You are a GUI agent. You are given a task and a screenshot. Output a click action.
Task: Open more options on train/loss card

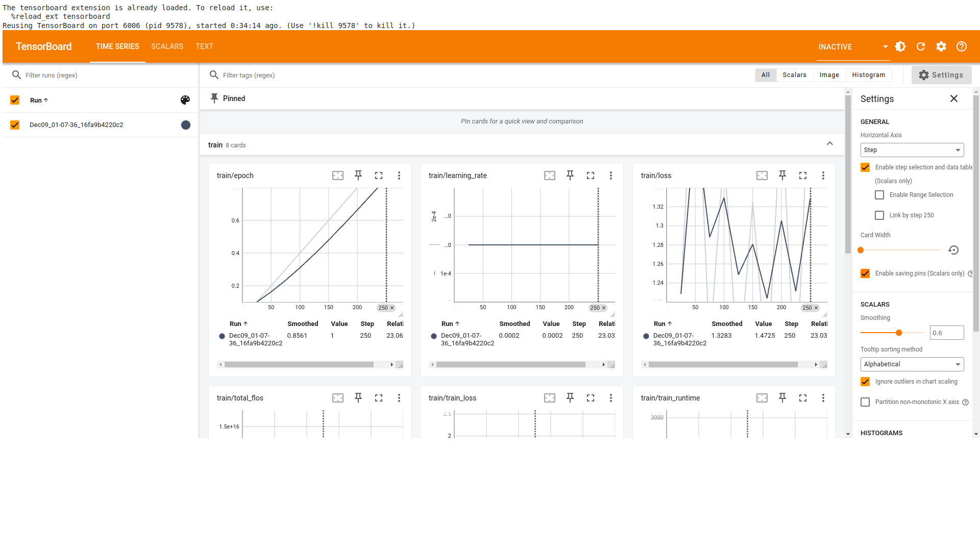click(823, 176)
